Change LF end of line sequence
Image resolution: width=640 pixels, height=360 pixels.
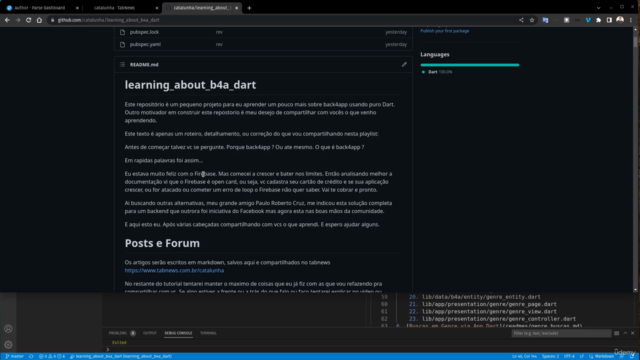pyautogui.click(x=582, y=356)
